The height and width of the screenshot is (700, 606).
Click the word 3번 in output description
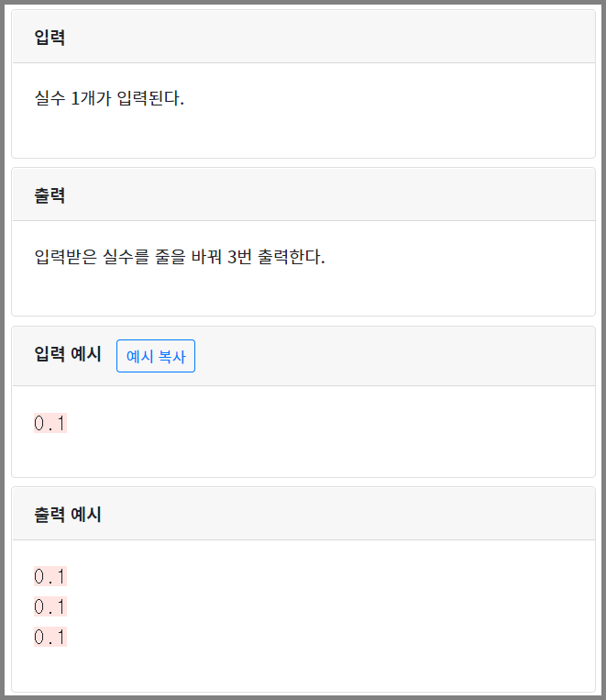(239, 257)
